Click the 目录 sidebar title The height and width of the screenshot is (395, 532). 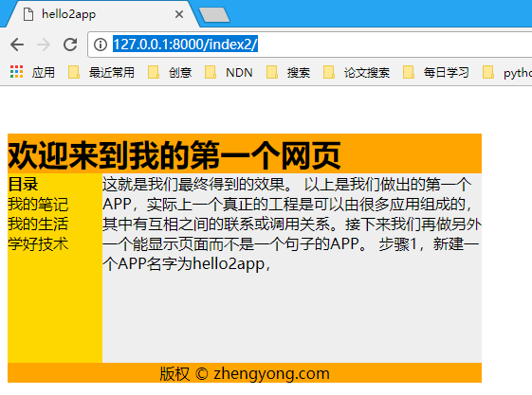pos(23,185)
